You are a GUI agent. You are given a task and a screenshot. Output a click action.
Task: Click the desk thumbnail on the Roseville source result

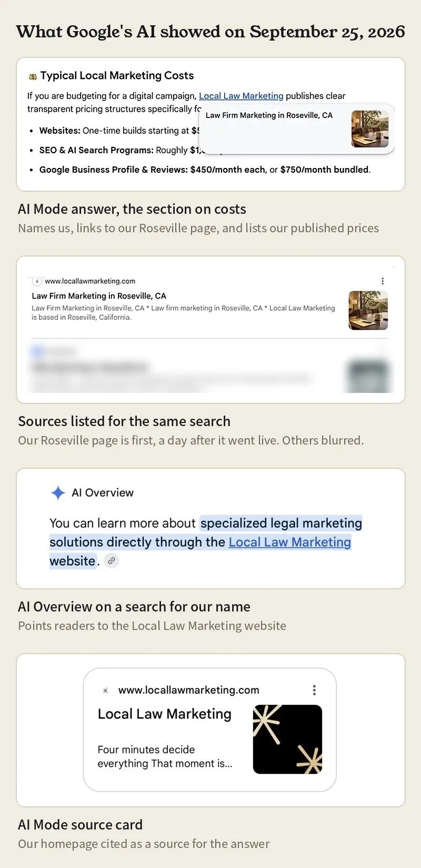point(368,310)
